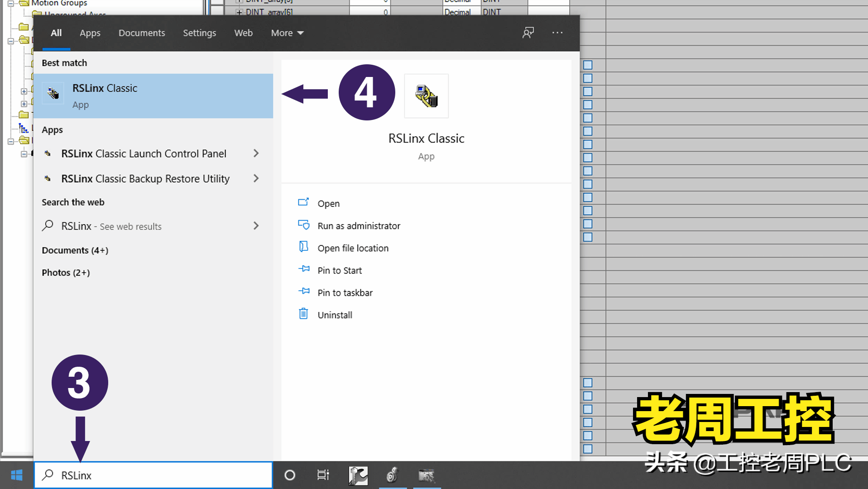Click the DINT_array[6] tag name

pos(269,12)
